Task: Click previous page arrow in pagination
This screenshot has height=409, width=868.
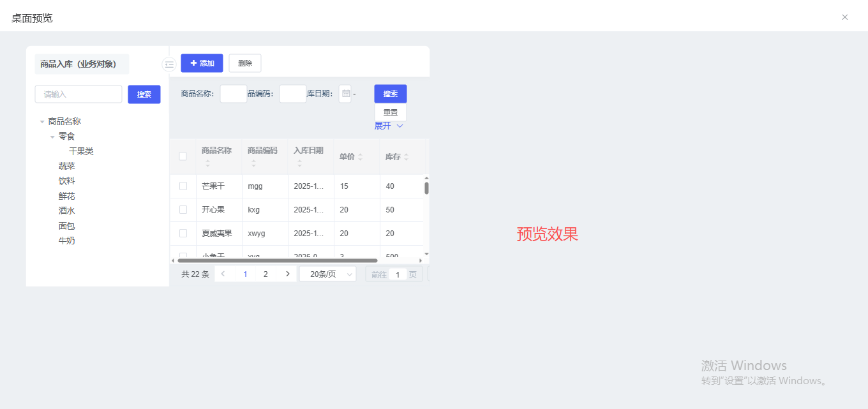Action: point(223,274)
